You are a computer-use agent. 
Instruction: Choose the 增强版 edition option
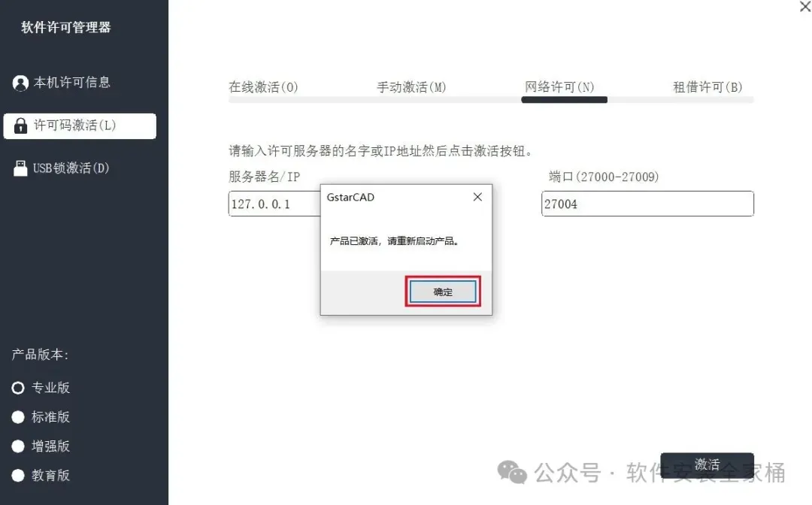tap(18, 446)
